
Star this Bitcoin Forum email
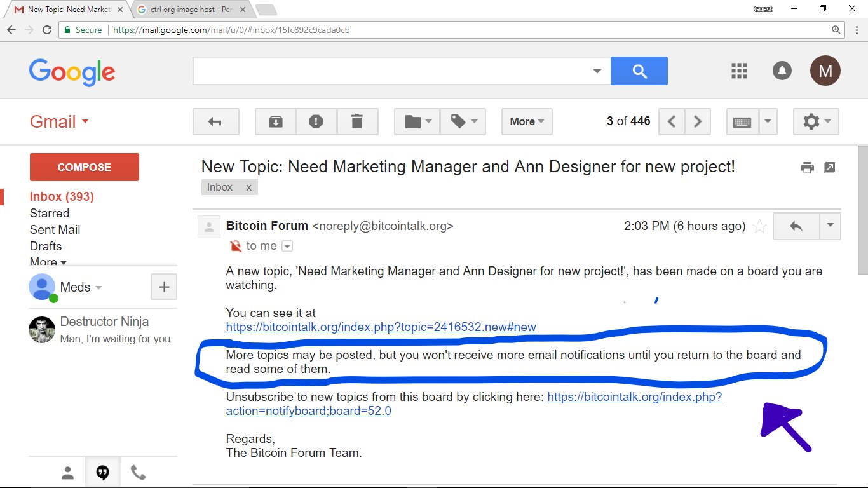coord(759,226)
